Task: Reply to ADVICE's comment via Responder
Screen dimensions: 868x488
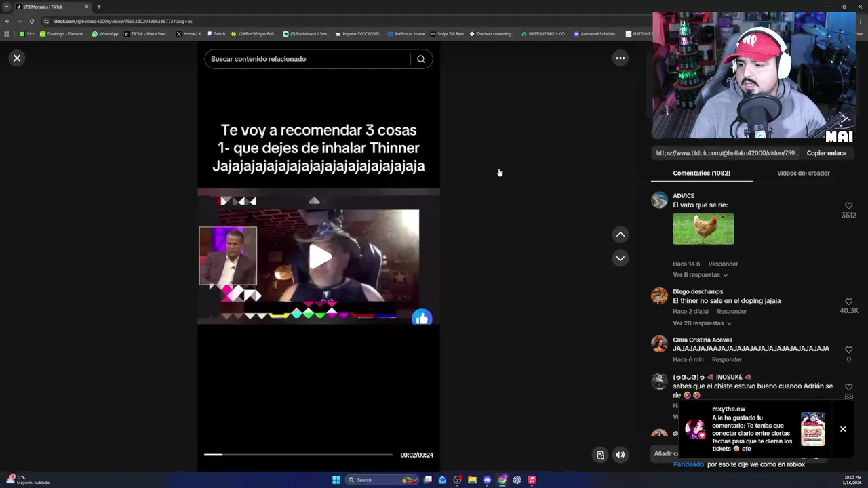Action: point(723,264)
